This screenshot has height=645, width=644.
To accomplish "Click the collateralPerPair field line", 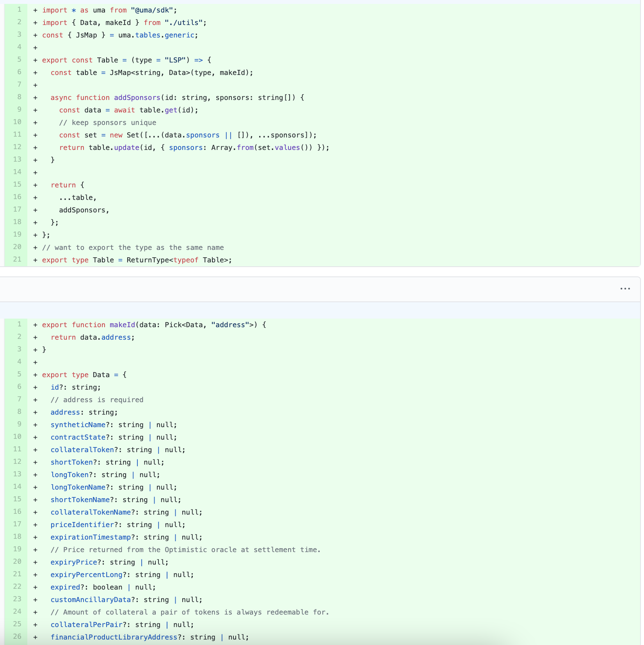I will (x=122, y=625).
